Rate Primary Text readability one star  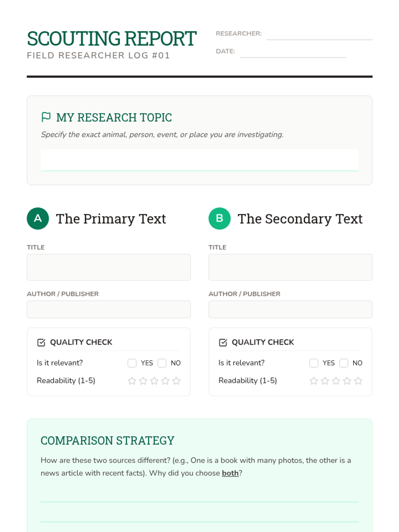pos(132,381)
